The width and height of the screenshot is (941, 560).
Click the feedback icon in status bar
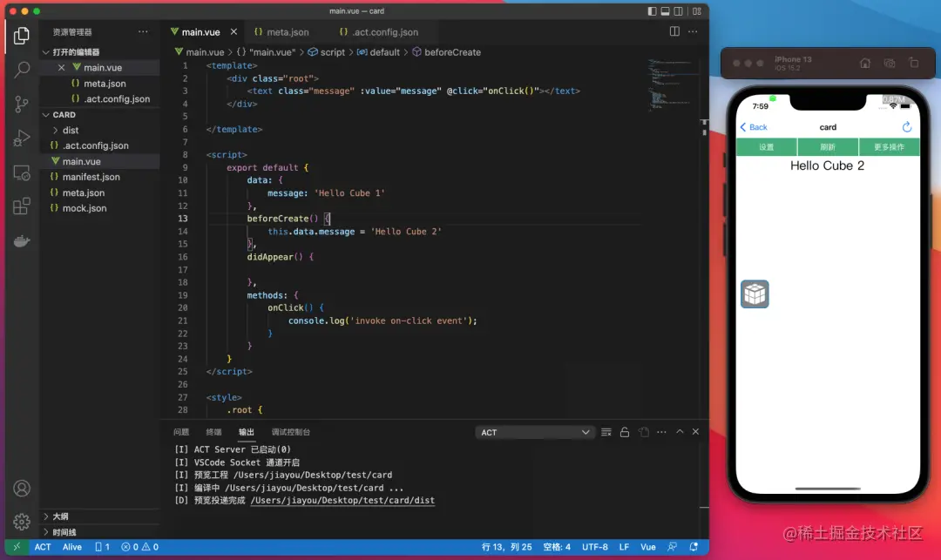[672, 547]
